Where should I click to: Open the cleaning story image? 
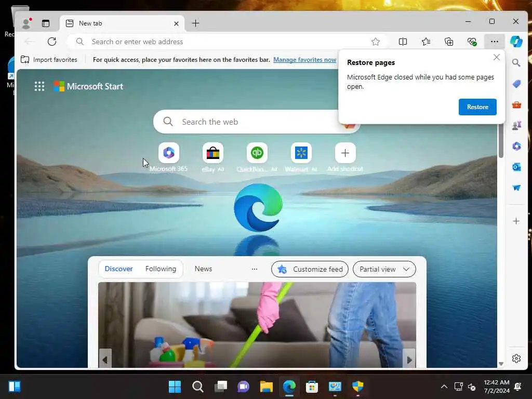pos(257,325)
